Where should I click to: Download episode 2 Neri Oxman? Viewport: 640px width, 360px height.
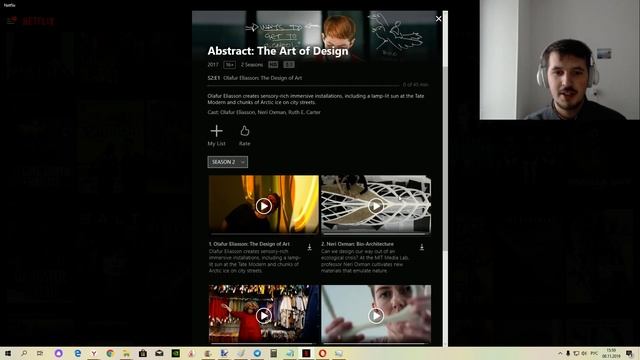(422, 247)
